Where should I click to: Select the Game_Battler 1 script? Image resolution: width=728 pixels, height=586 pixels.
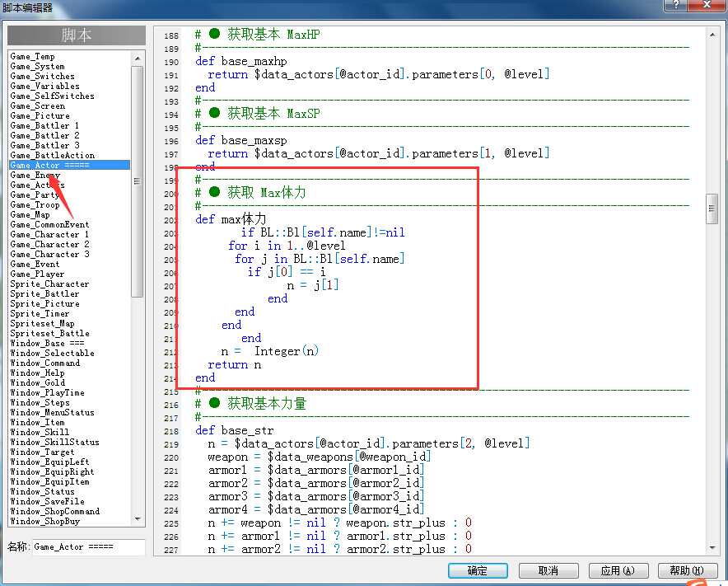(x=44, y=125)
